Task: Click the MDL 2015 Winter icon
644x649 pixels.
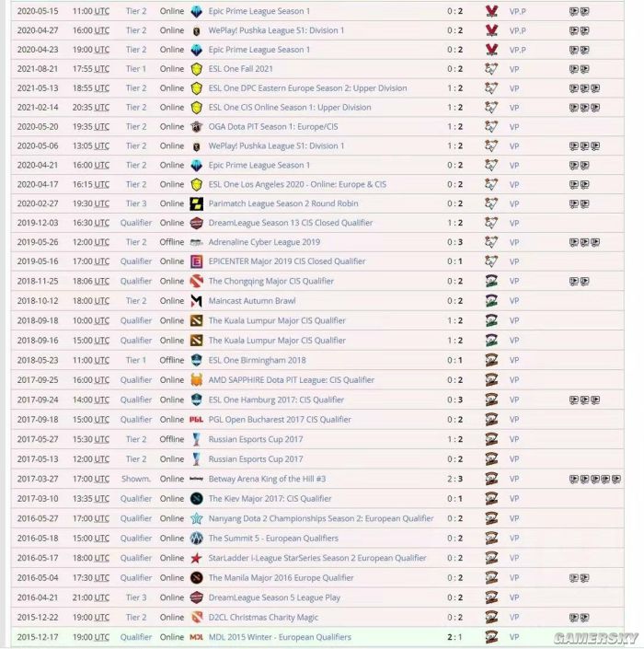Action: coord(197,637)
